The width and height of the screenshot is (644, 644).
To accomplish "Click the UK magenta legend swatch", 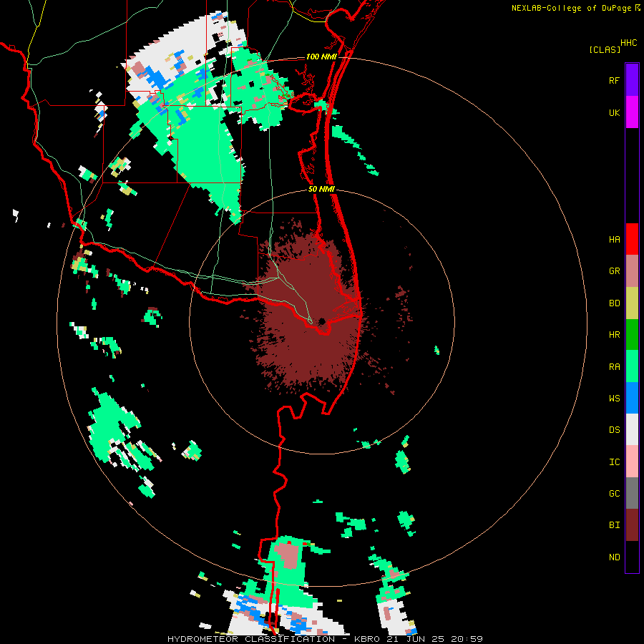I will click(x=632, y=112).
